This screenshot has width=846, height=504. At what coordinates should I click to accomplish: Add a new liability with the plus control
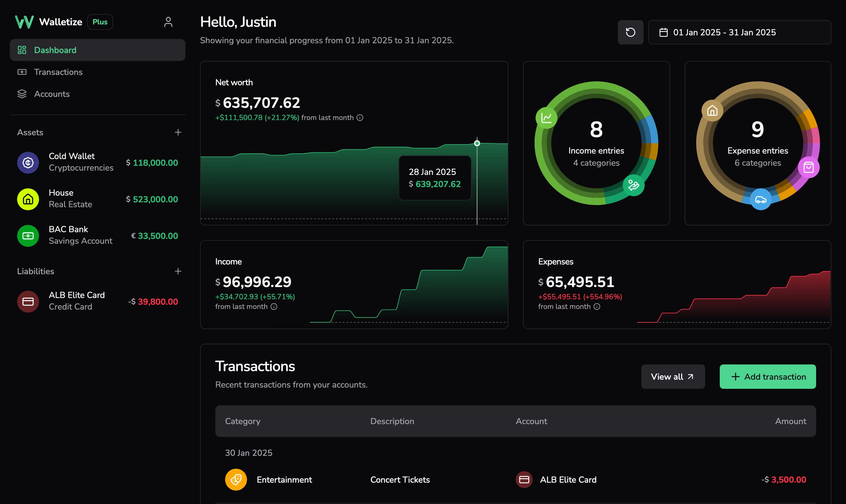(x=178, y=271)
